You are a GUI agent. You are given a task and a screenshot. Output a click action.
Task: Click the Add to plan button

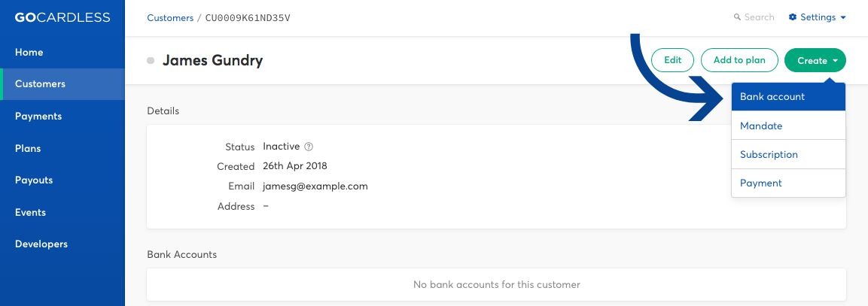pos(739,60)
